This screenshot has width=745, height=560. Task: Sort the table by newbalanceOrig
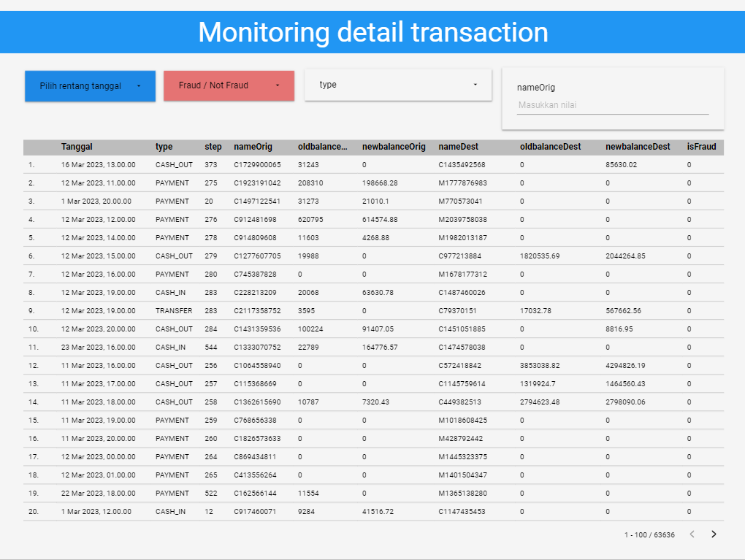[x=394, y=147]
